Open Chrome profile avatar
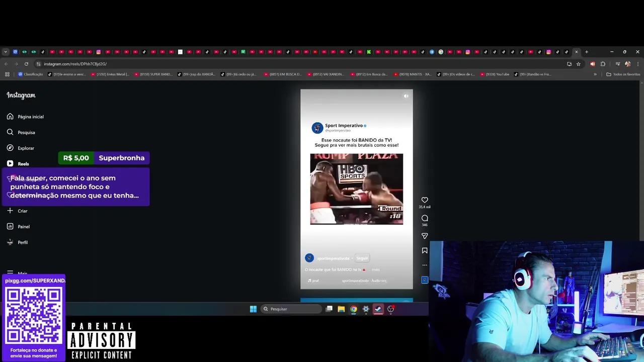Image resolution: width=644 pixels, height=362 pixels. pyautogui.click(x=627, y=64)
